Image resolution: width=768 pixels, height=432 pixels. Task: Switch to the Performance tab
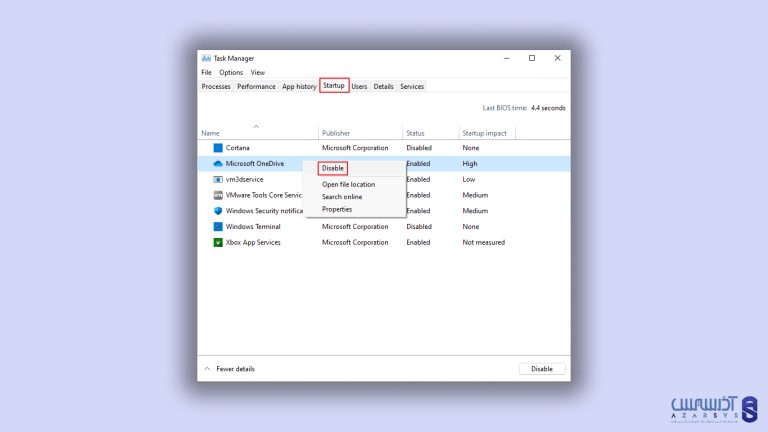coord(256,87)
